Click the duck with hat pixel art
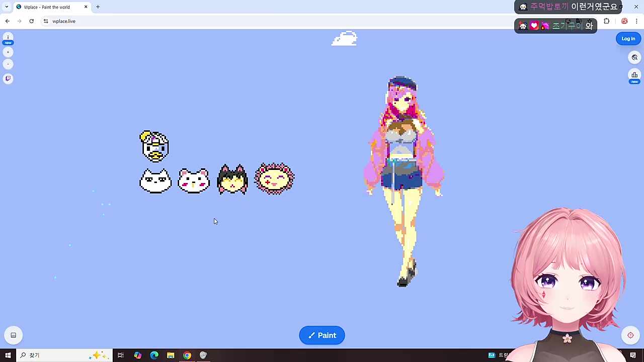This screenshot has width=644, height=362. point(154,146)
